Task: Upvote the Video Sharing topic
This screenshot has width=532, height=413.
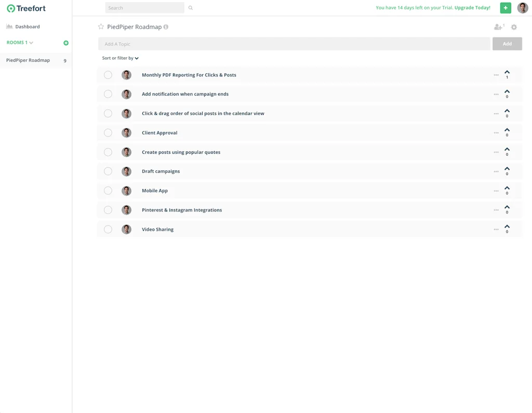Action: 507,227
